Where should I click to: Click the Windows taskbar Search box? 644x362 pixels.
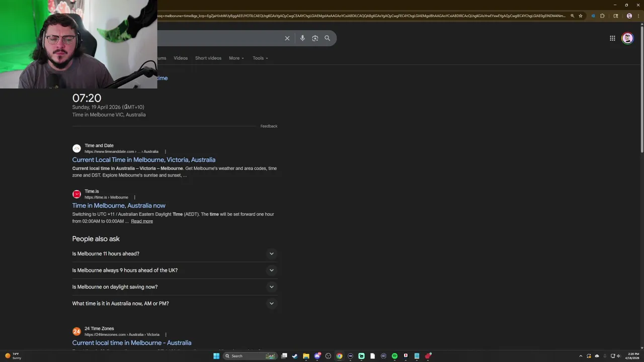click(250, 356)
